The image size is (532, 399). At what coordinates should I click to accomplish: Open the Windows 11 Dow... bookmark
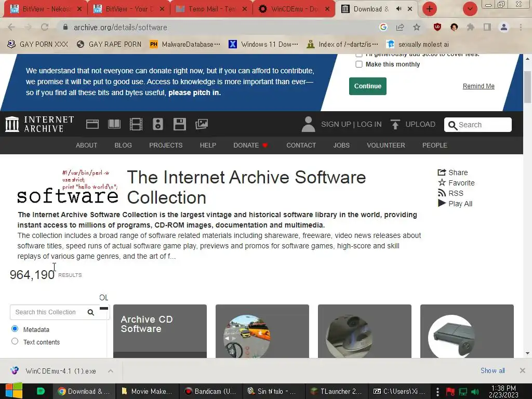click(x=263, y=45)
